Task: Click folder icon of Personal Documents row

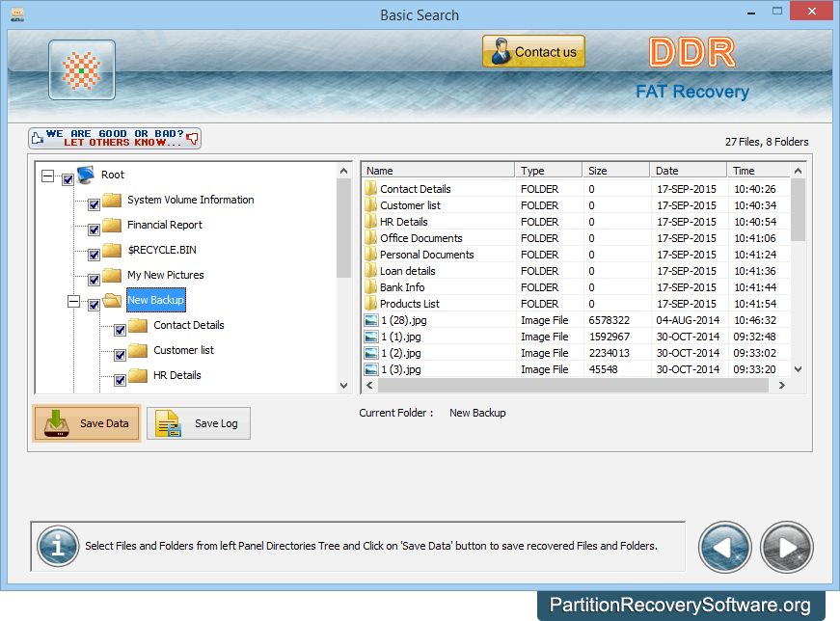Action: pos(370,255)
